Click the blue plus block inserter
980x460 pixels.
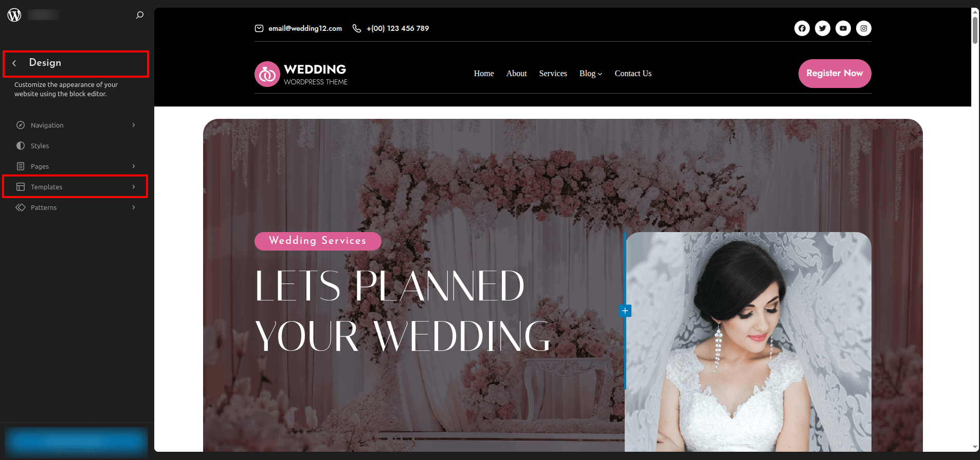coord(625,311)
